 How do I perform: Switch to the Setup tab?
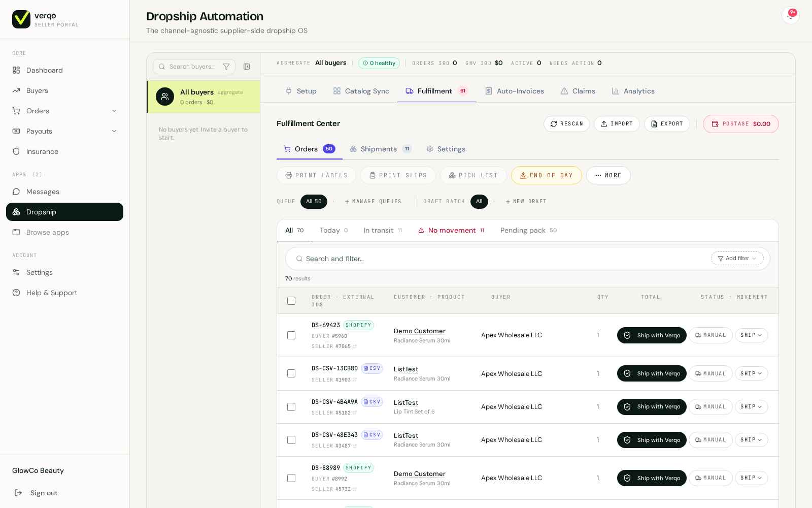tap(301, 91)
